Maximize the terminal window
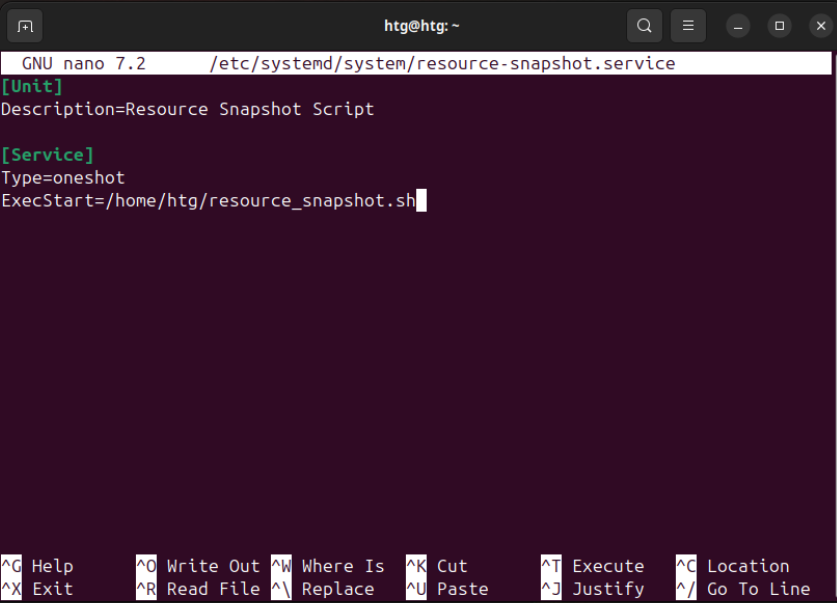 [x=779, y=26]
